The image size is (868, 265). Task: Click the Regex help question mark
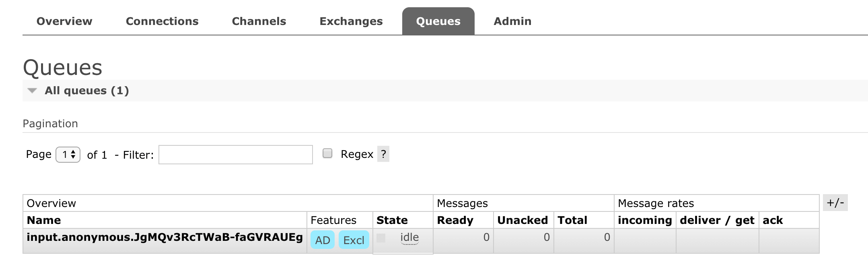[x=383, y=154]
